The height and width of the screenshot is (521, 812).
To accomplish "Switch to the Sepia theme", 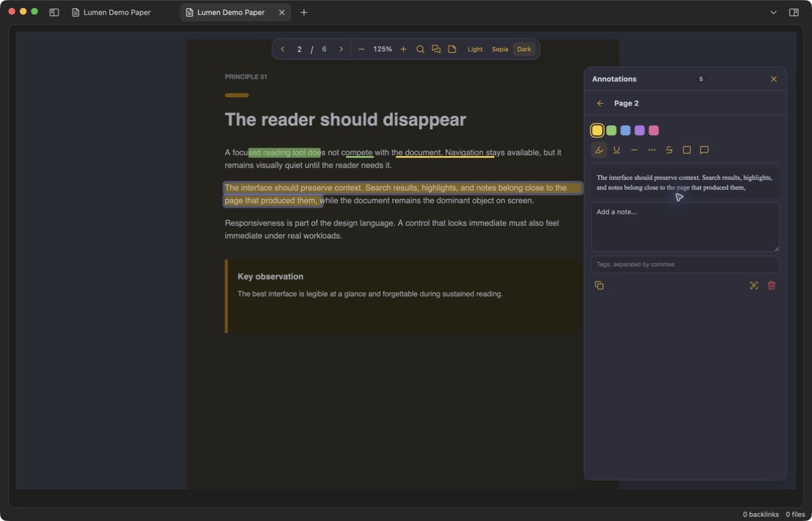I will (500, 49).
